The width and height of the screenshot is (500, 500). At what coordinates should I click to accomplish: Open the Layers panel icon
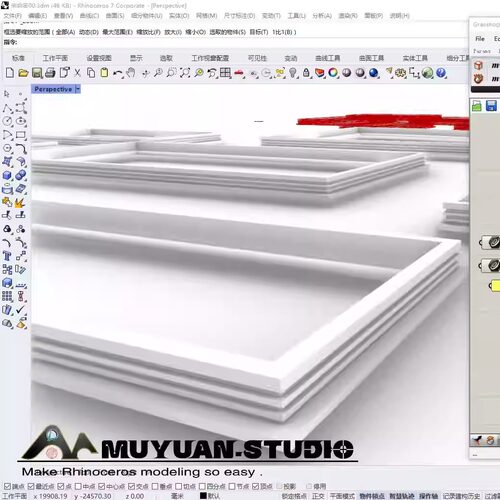(320, 73)
